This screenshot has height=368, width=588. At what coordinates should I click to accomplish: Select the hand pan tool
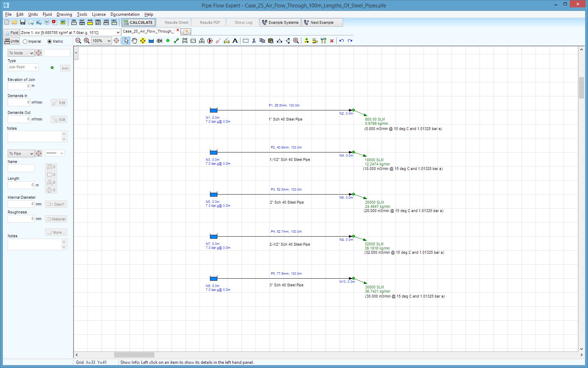[134, 41]
